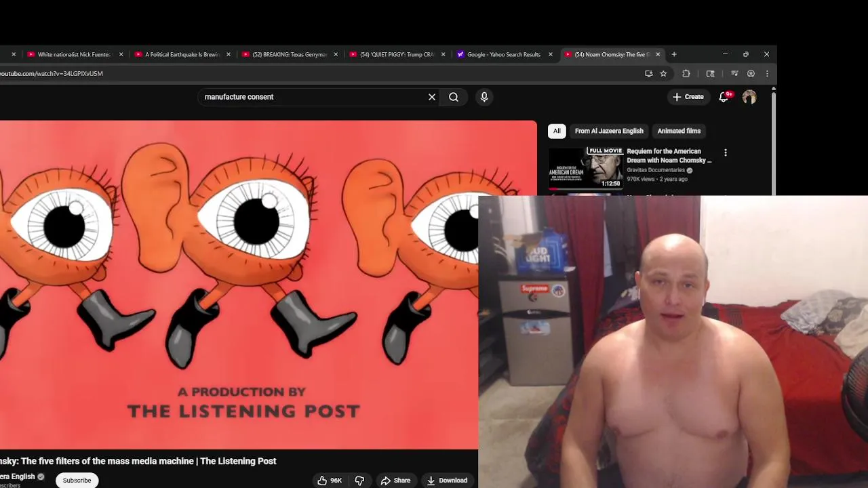
Task: Open the Chrome profile icon
Action: 751,73
